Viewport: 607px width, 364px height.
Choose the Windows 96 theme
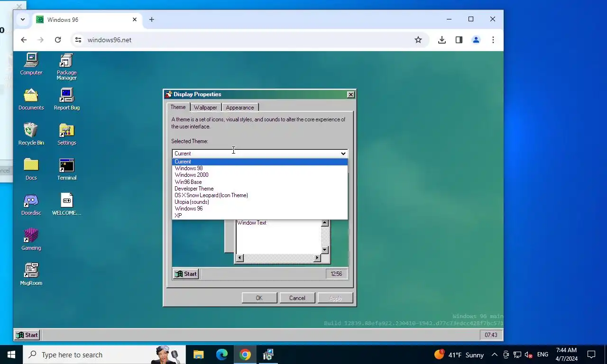click(260, 209)
